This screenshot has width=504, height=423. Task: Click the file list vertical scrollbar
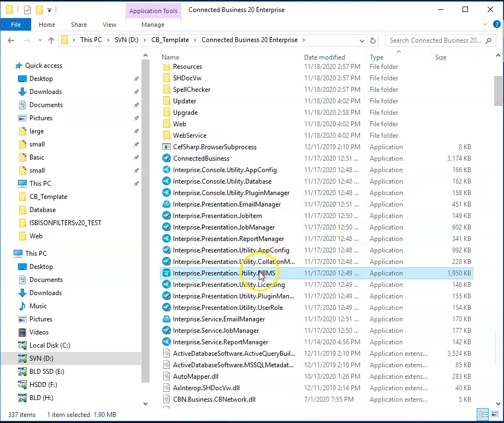[x=497, y=90]
